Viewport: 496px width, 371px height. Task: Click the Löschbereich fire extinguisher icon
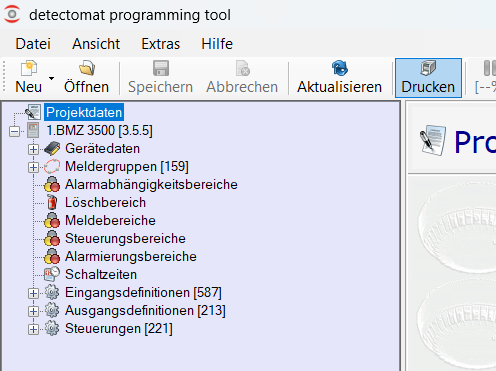52,202
